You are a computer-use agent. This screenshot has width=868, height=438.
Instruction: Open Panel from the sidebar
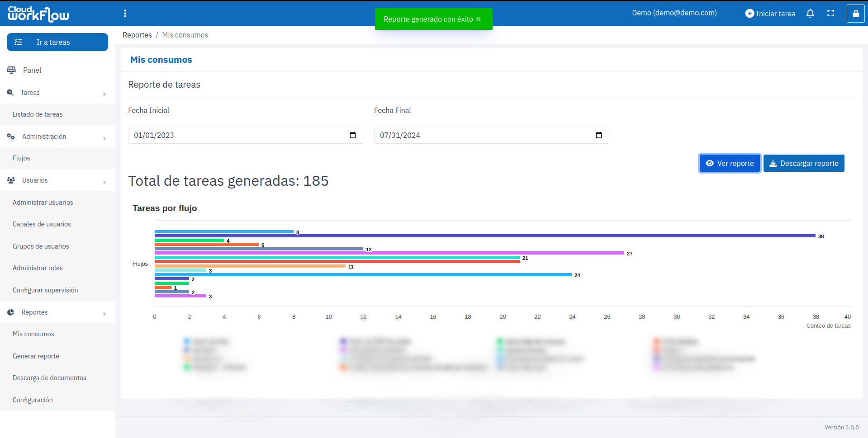click(x=32, y=70)
